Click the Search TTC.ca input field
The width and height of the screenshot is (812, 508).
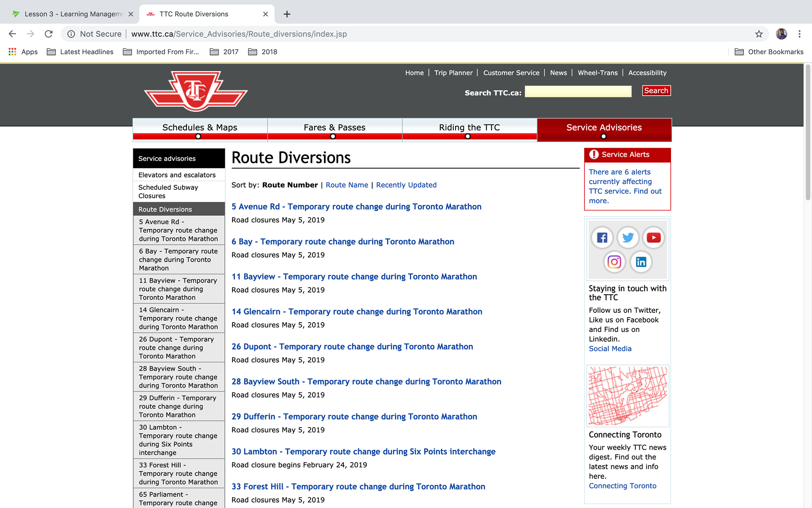(x=578, y=91)
